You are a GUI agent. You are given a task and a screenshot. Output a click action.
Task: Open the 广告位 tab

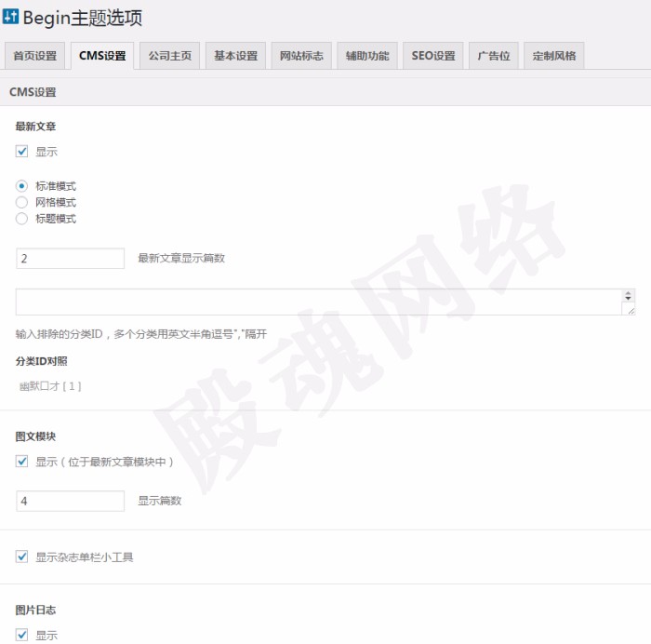494,56
